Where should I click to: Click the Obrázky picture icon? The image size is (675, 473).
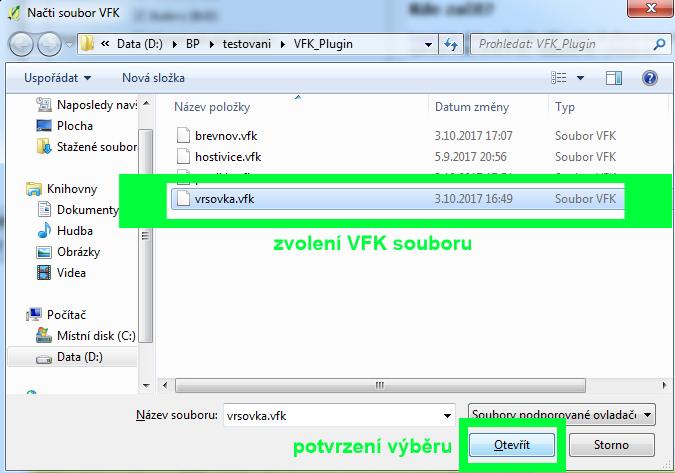44,252
